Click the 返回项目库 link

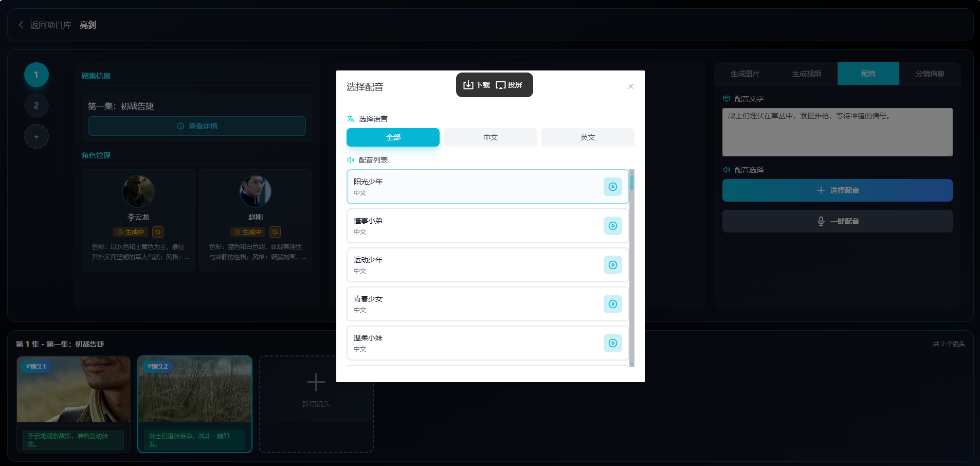pos(50,25)
